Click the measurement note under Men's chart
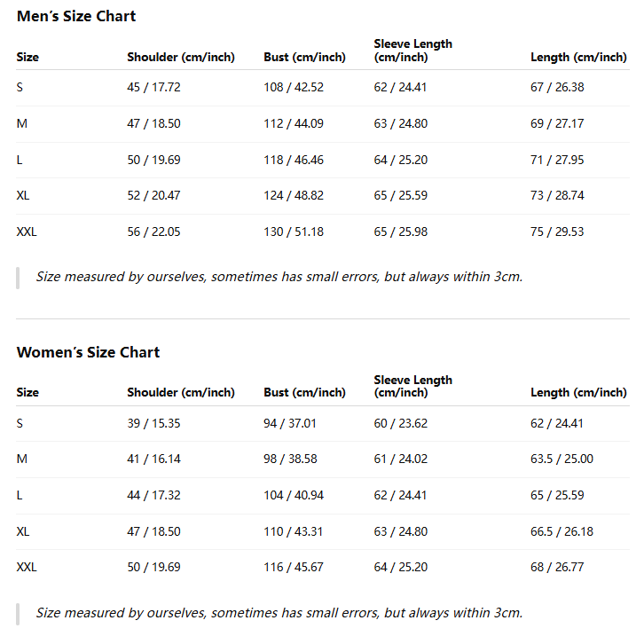This screenshot has width=644, height=644. (279, 277)
